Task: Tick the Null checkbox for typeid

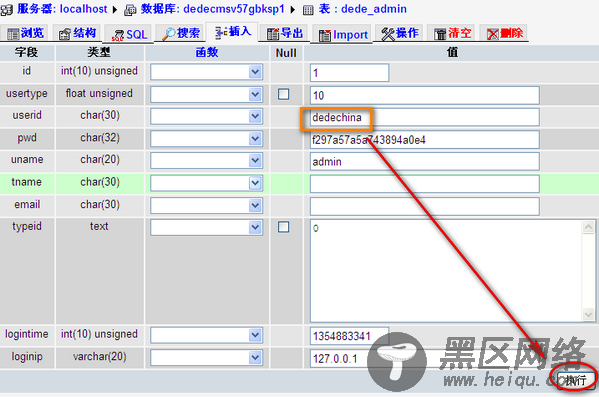Action: 283,227
